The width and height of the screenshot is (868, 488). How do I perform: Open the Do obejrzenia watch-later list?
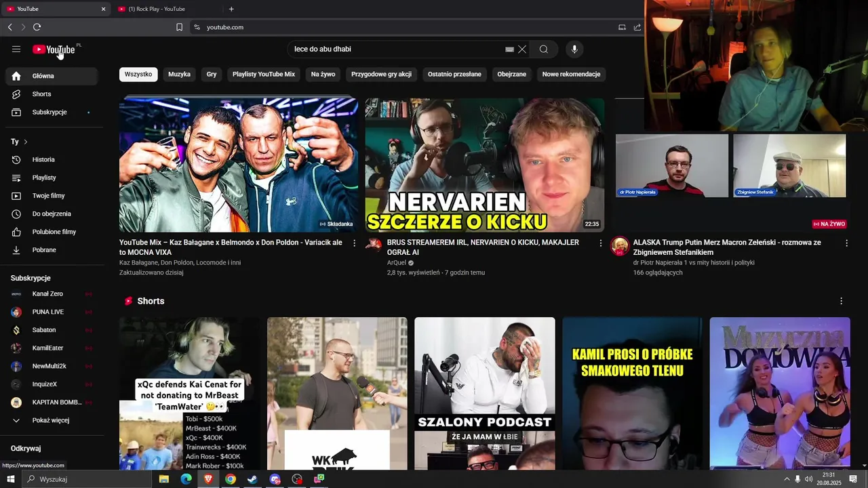coord(52,213)
